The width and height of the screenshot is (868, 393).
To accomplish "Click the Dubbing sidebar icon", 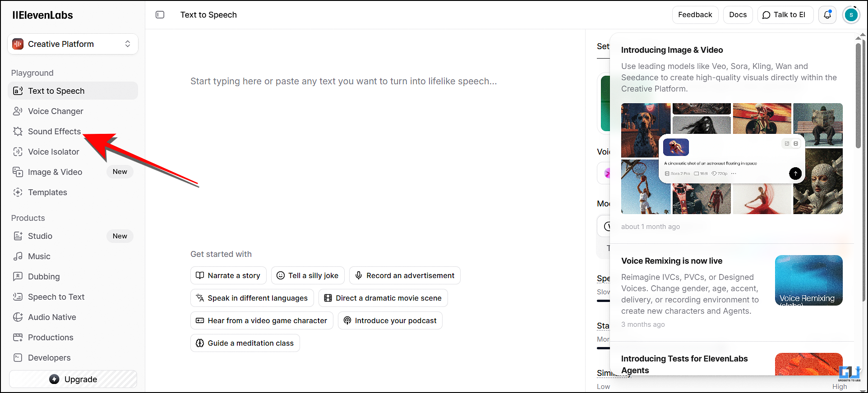I will [x=18, y=277].
